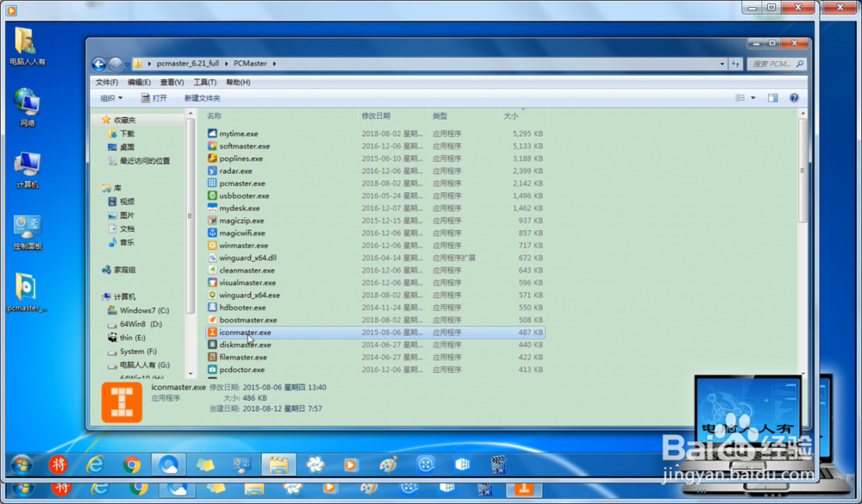Expand path arrow after PCMaster
Screen dimensions: 862x504
pos(274,64)
